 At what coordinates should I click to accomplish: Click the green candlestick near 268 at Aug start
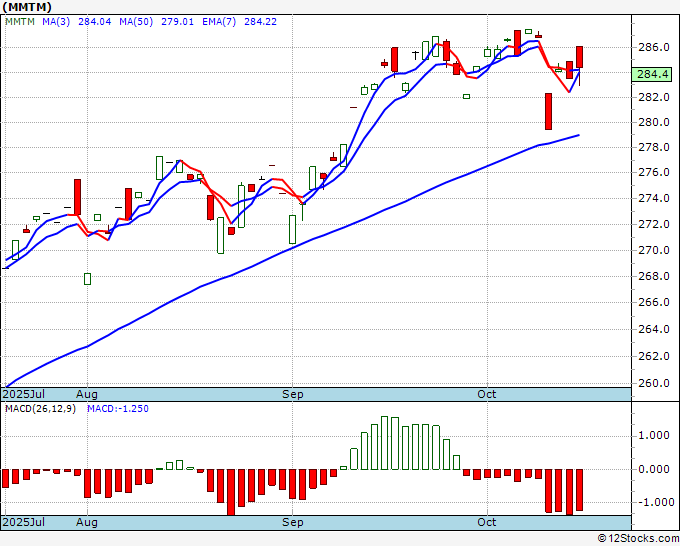coord(88,279)
